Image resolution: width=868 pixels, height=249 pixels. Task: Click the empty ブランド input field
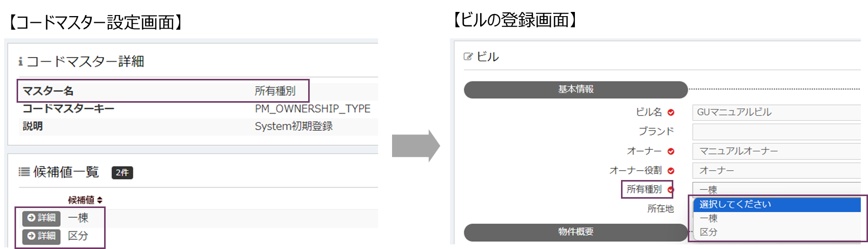776,132
